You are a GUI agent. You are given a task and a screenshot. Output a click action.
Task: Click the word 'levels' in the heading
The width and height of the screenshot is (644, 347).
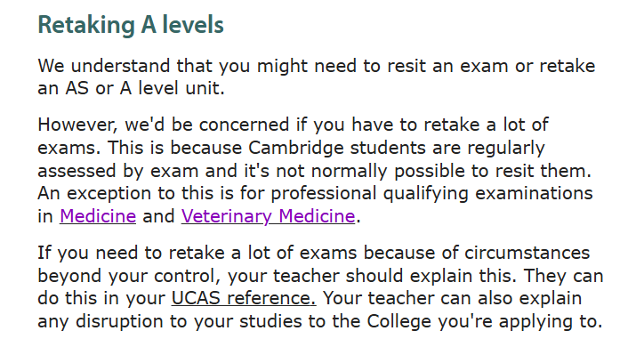[193, 25]
